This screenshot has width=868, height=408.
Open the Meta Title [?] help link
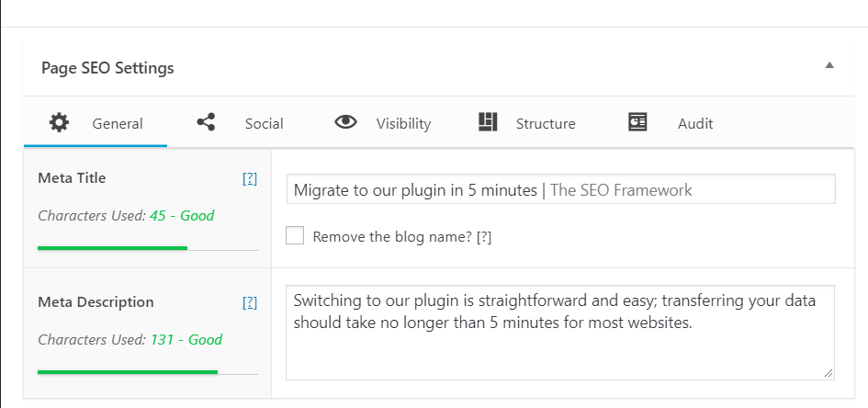tap(250, 178)
